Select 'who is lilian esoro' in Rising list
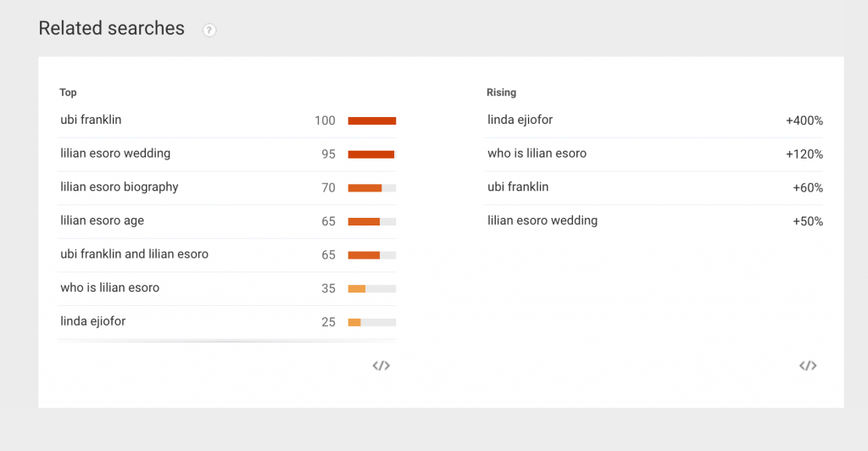Screen dimensions: 868x451 tap(537, 153)
